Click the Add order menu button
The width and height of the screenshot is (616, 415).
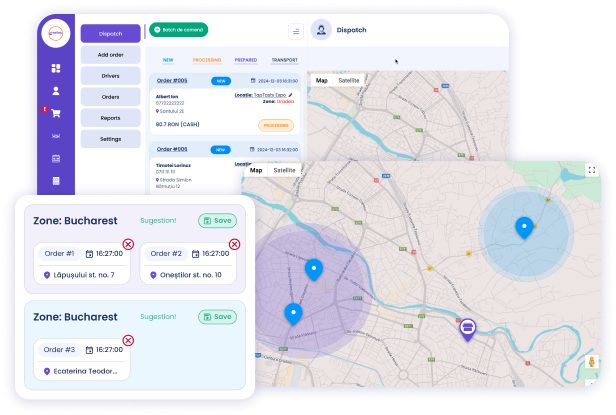[x=110, y=55]
